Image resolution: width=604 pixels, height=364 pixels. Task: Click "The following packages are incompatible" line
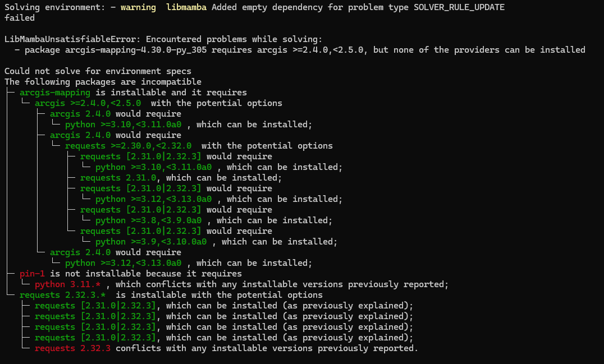coord(103,82)
